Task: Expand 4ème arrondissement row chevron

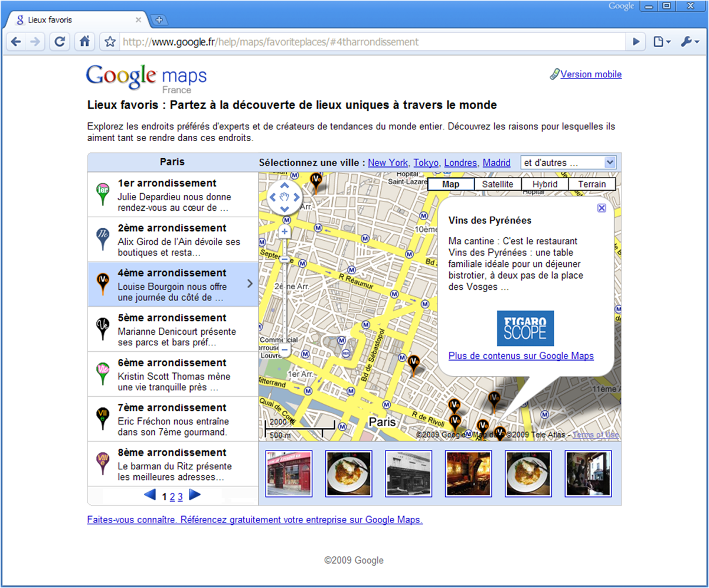Action: (250, 283)
